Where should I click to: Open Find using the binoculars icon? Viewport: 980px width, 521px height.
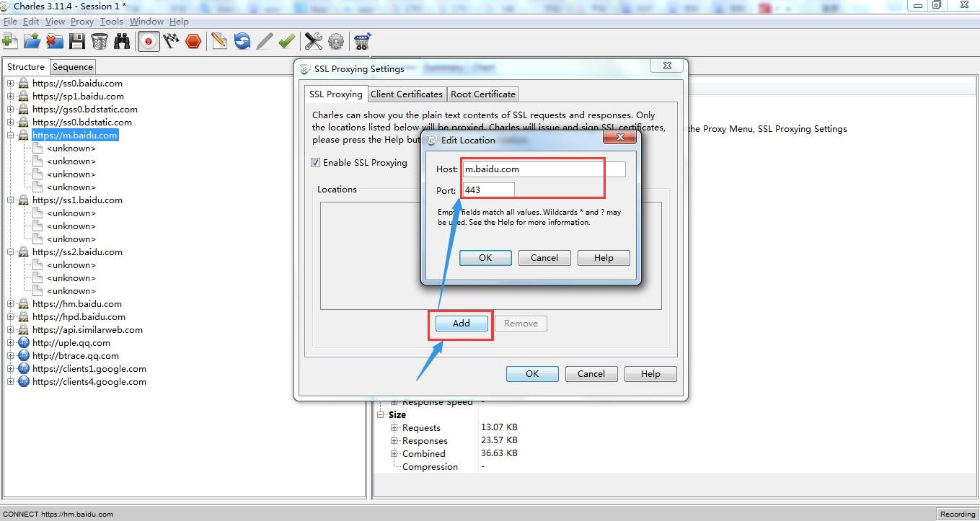click(121, 41)
